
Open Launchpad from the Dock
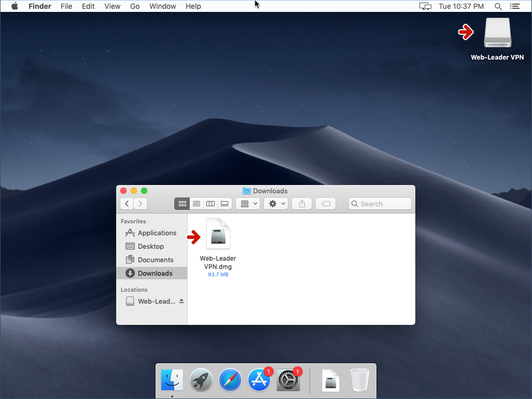[201, 380]
